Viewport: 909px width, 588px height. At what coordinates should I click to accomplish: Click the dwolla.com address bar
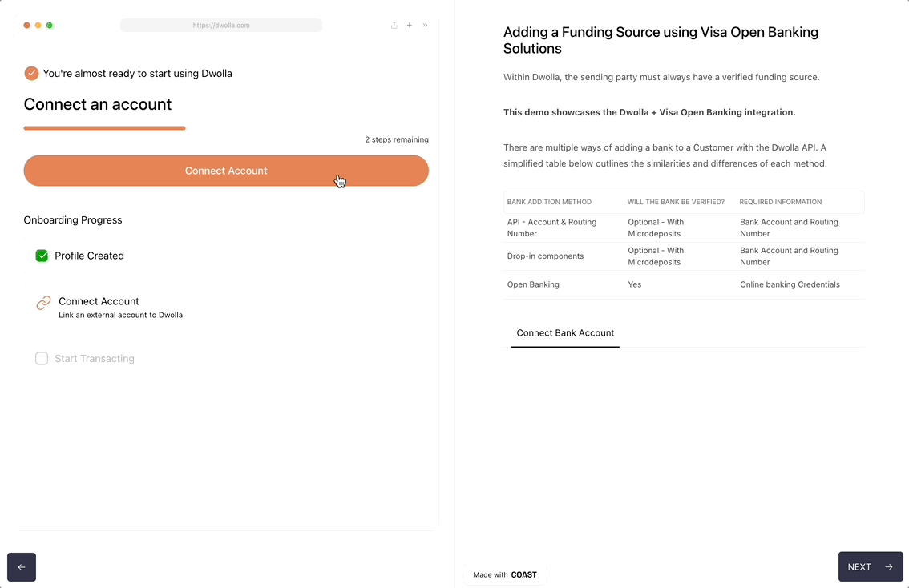click(221, 26)
